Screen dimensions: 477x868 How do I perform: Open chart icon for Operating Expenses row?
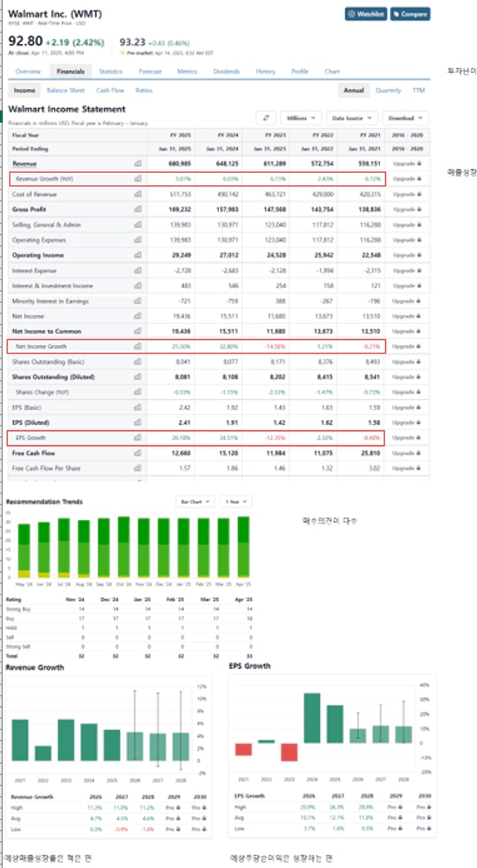pyautogui.click(x=137, y=240)
